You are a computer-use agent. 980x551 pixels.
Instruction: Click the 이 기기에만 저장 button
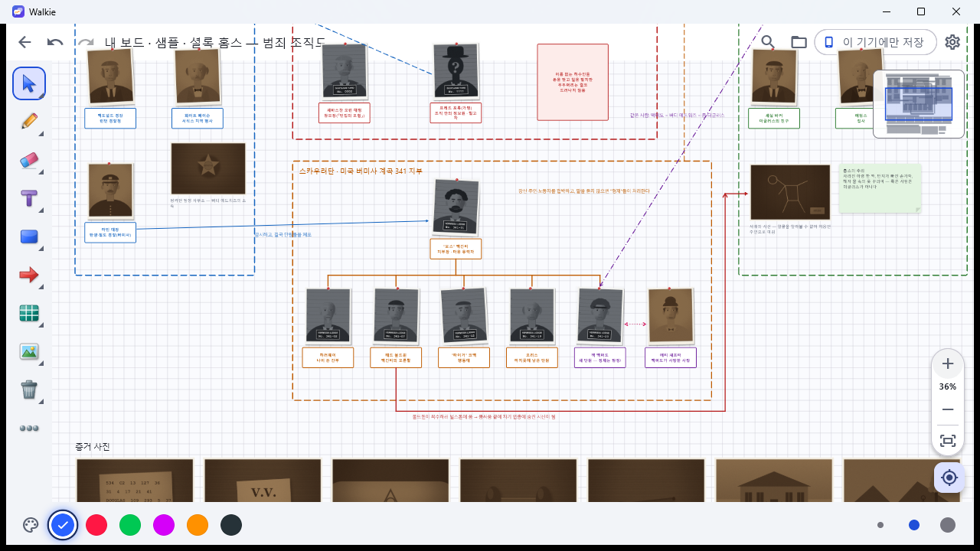pos(875,42)
